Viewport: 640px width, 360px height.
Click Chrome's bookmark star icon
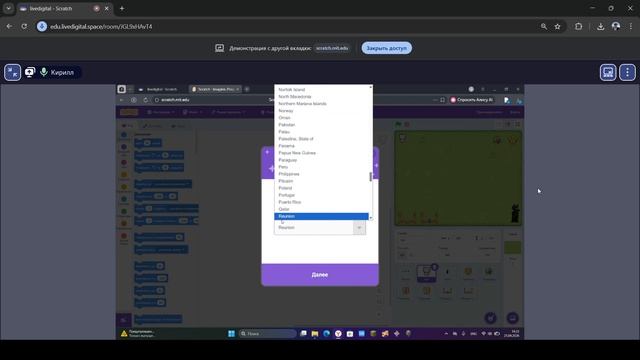click(x=558, y=27)
